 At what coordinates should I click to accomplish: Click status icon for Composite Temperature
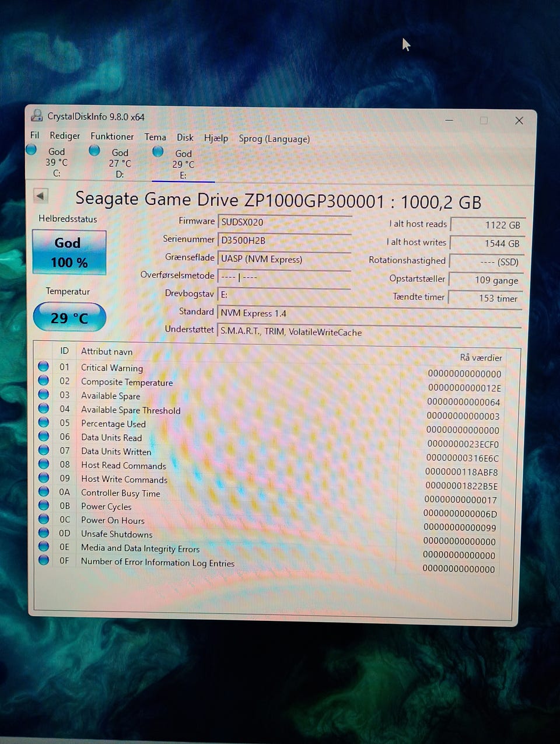point(43,380)
